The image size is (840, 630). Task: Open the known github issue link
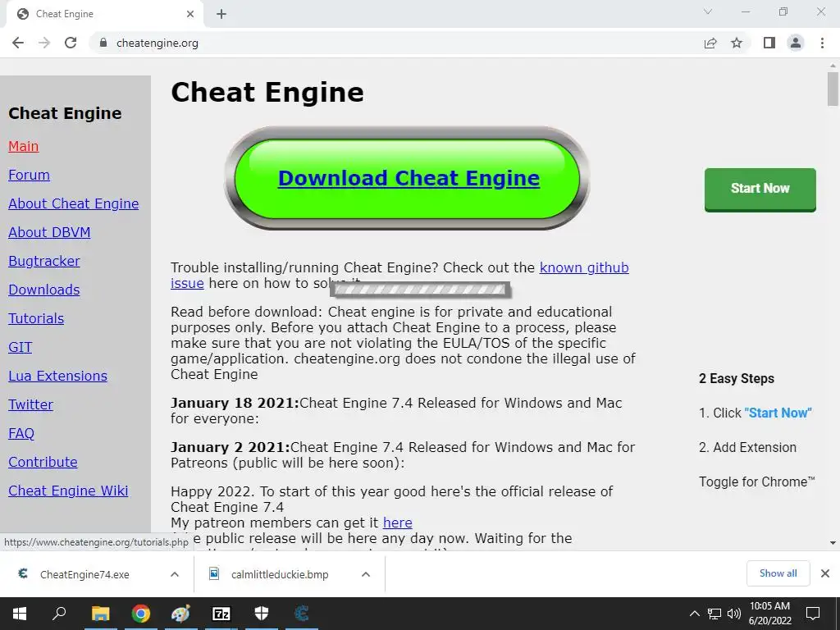tap(584, 267)
